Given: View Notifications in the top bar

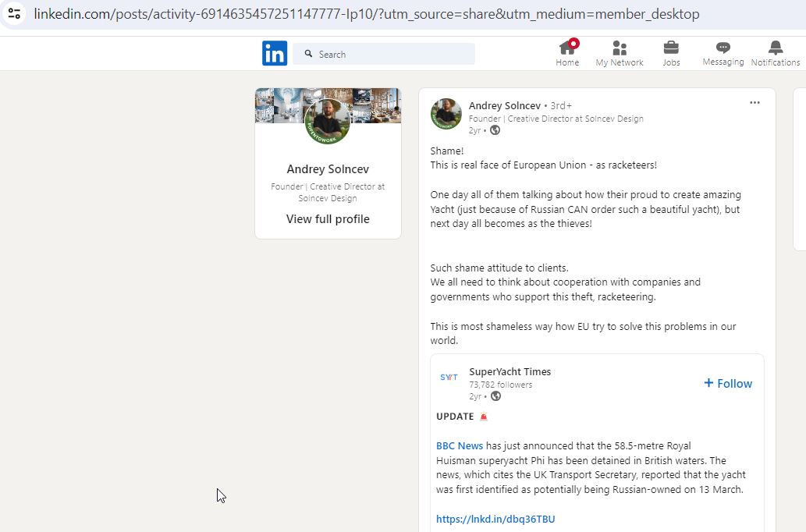Looking at the screenshot, I should click(775, 54).
